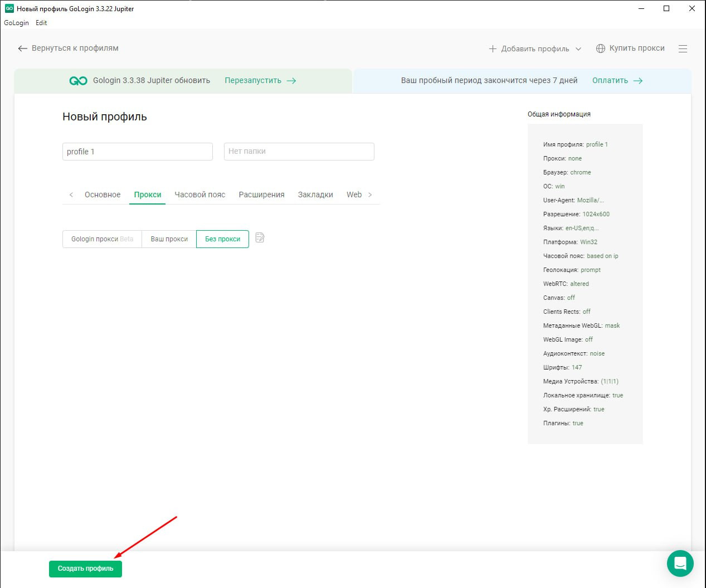Screen dimensions: 706x588
Task: Select the Ваш прокси option
Action: (169, 239)
